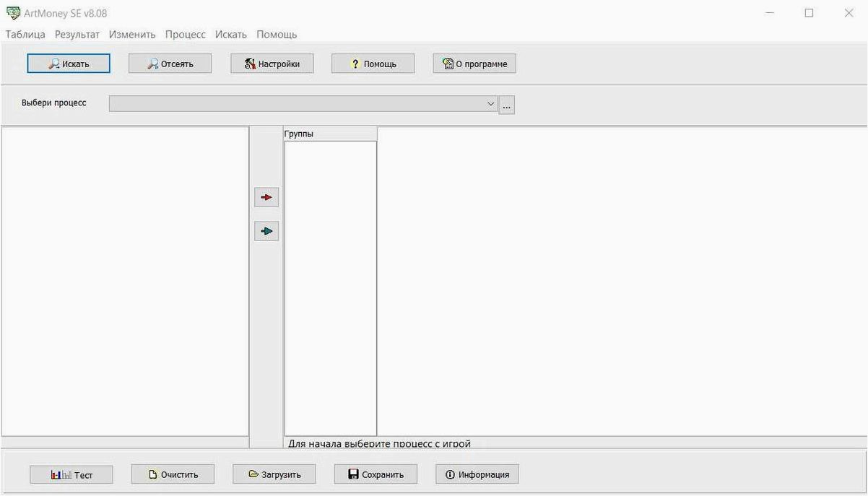Click inside the Группы list box
Image resolution: width=868 pixels, height=496 pixels.
[331, 288]
